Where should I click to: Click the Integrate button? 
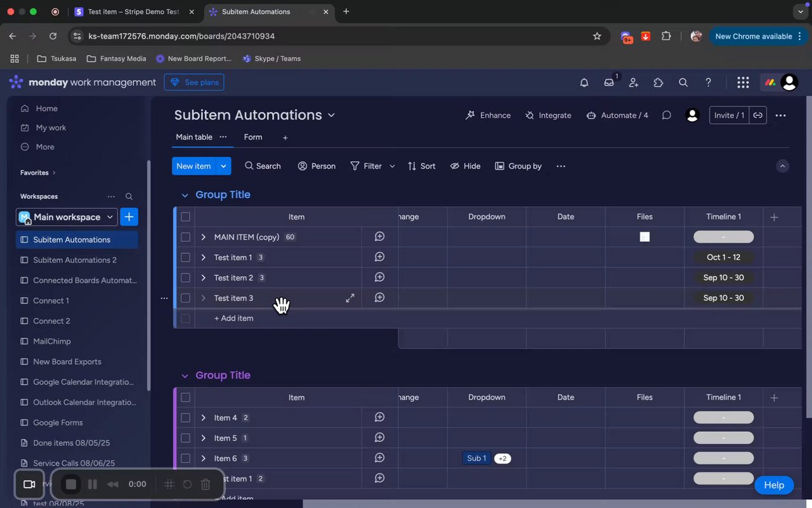pos(548,115)
